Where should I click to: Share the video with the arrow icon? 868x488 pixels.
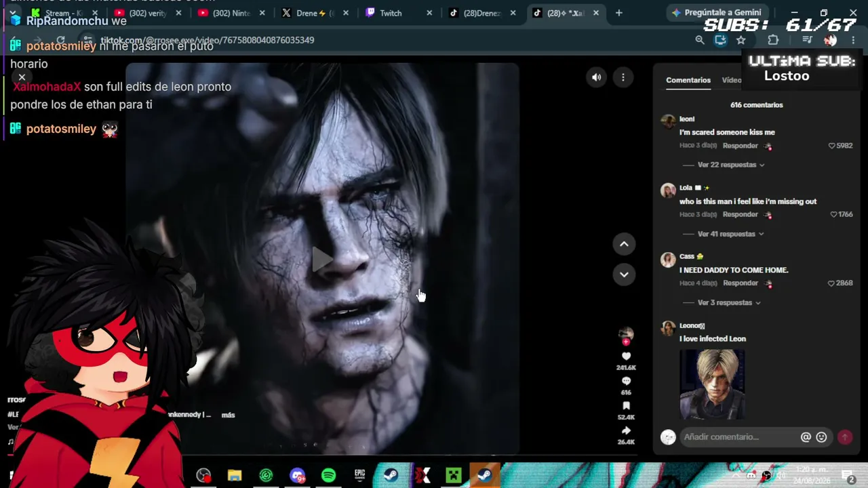626,430
